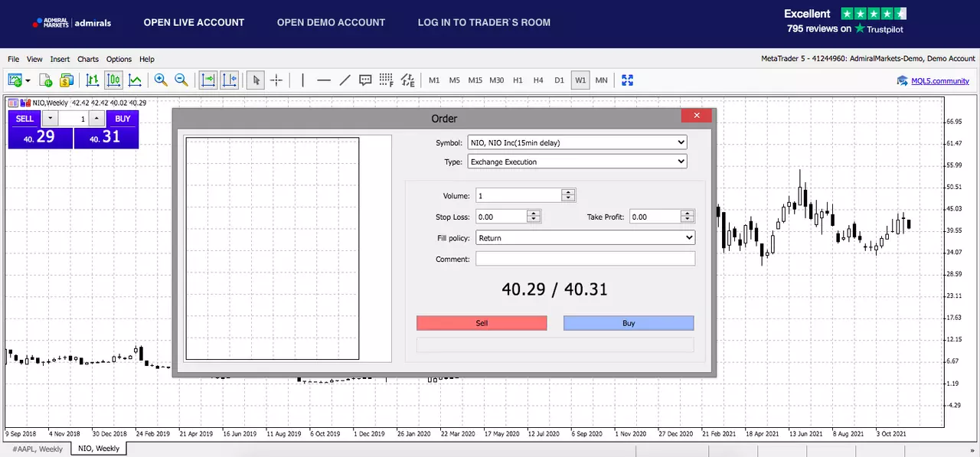Click OPEN LIVE ACCOUNT link
The image size is (980, 457).
pos(194,22)
